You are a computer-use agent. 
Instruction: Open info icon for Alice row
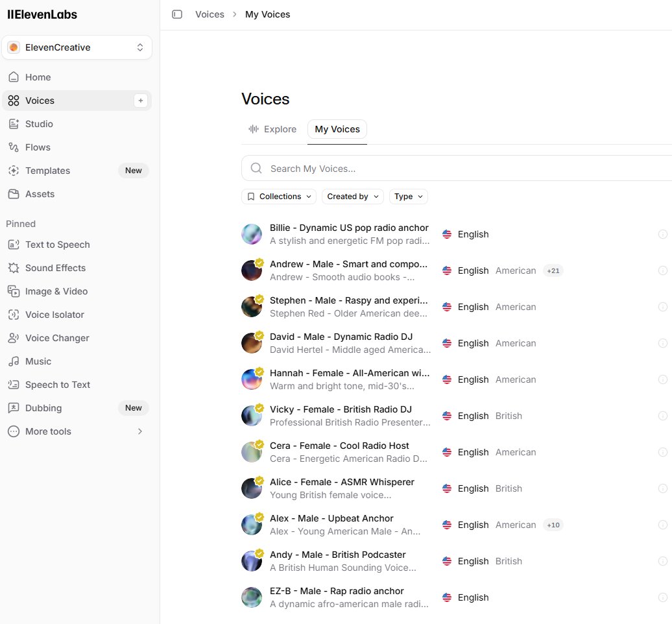pyautogui.click(x=662, y=488)
